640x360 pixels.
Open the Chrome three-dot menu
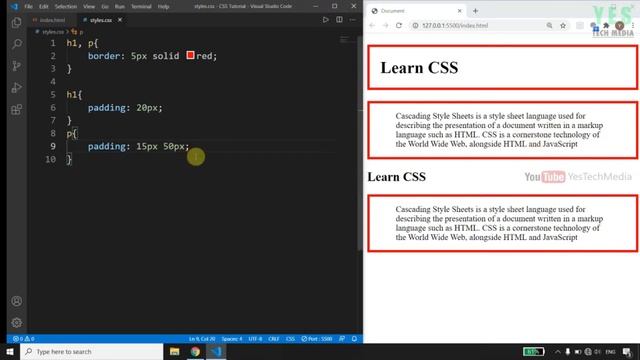633,25
